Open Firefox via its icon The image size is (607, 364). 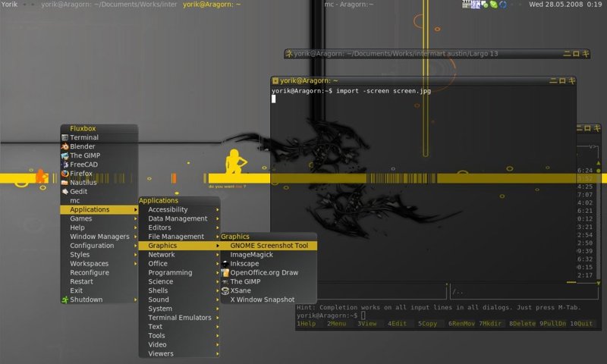[x=64, y=174]
